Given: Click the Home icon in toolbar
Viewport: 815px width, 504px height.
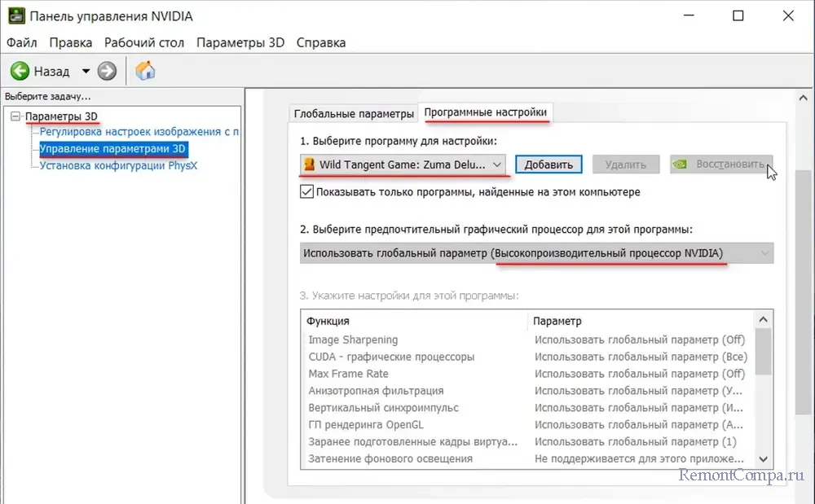Looking at the screenshot, I should 145,71.
